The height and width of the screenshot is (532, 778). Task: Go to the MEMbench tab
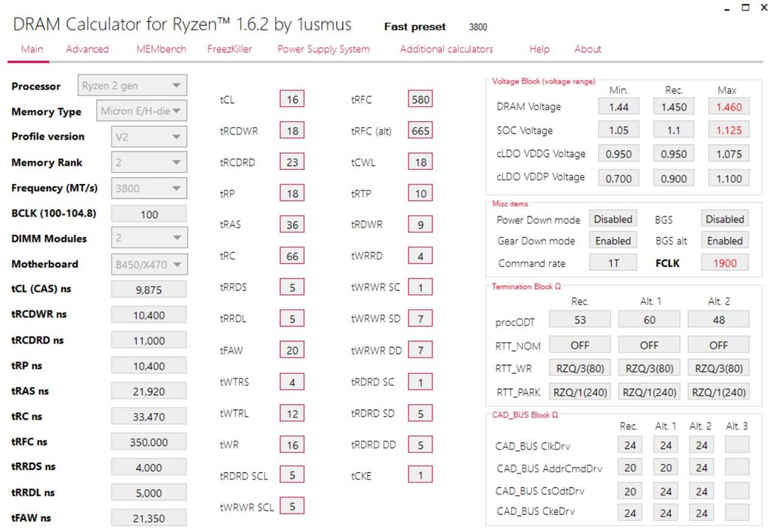pos(161,49)
